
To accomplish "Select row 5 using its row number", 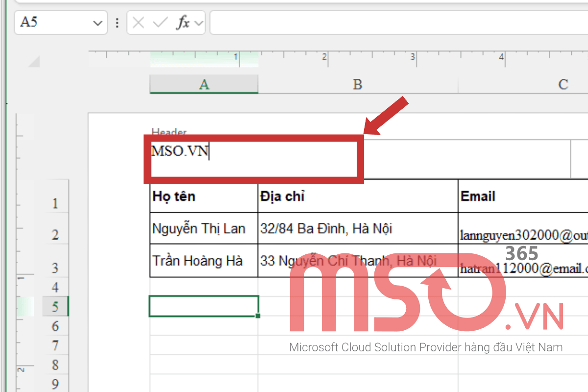I will coord(55,306).
